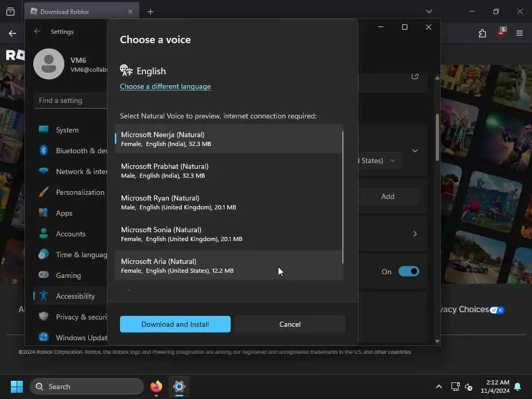Show hidden system tray icons

(438, 387)
